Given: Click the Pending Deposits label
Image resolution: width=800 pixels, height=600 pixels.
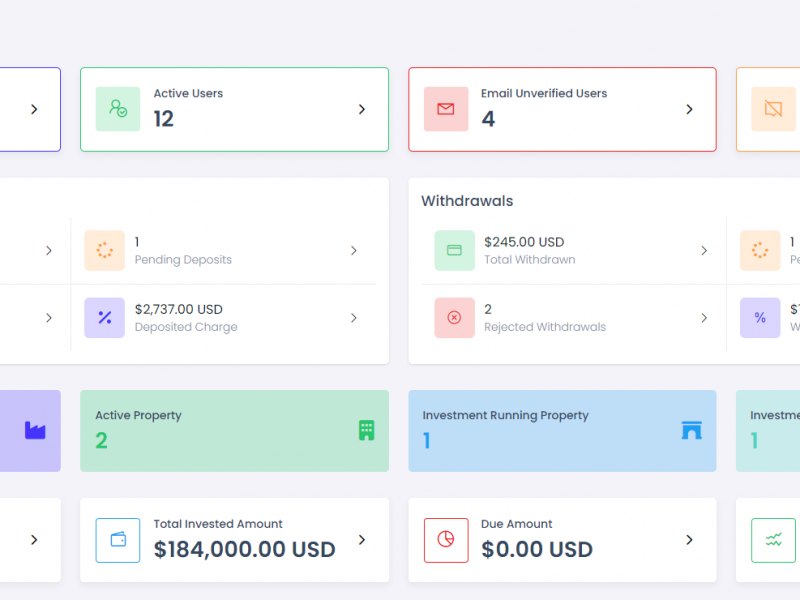Looking at the screenshot, I should pos(183,260).
